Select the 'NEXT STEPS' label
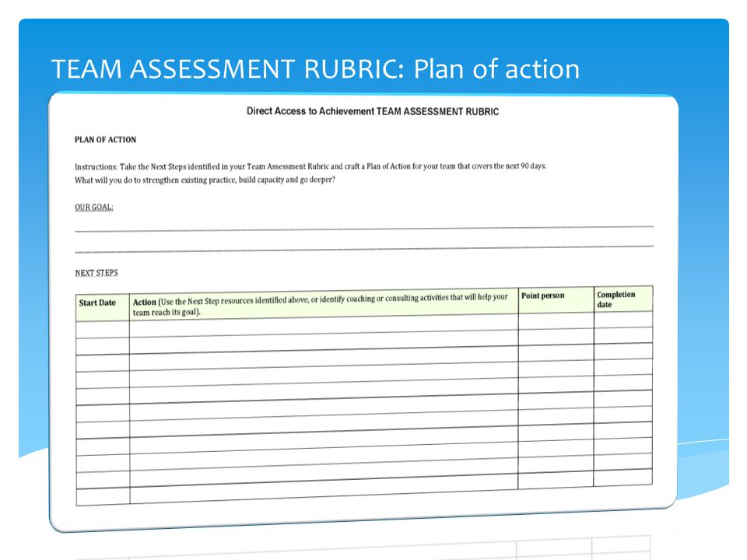 tap(96, 273)
